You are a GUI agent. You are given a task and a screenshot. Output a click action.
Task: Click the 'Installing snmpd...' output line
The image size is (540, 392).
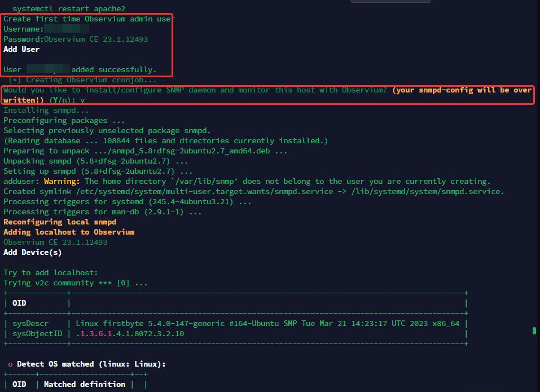click(x=46, y=111)
